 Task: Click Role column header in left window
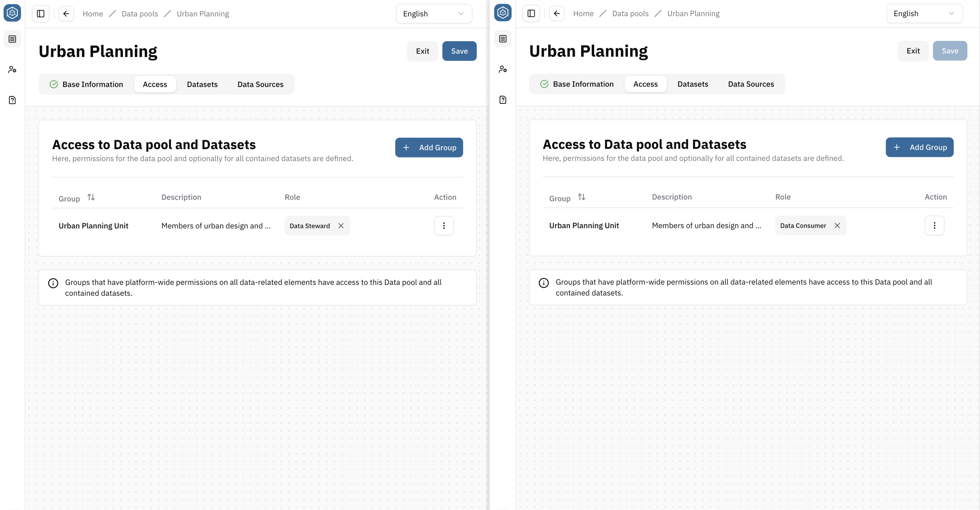(292, 197)
